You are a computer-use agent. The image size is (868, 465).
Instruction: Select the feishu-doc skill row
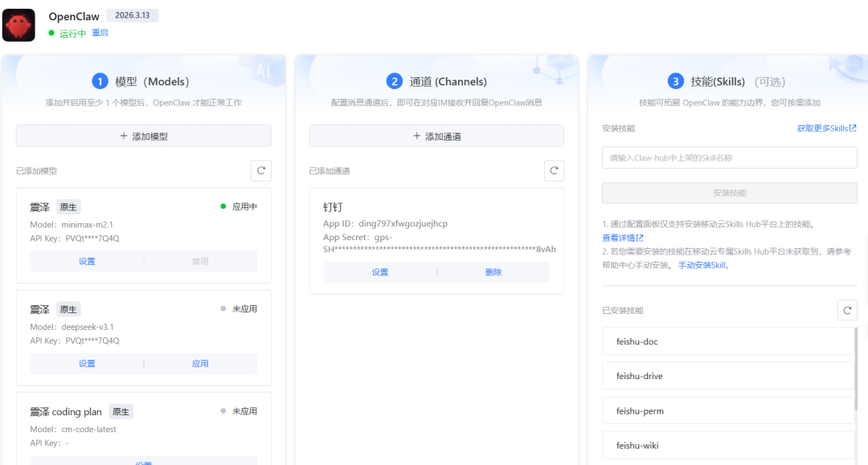[x=728, y=341]
